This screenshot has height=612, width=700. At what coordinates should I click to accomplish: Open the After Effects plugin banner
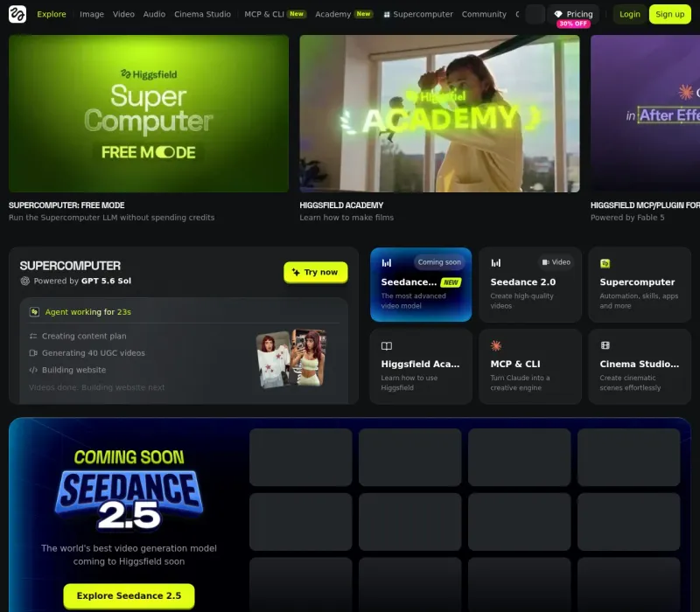(x=645, y=114)
